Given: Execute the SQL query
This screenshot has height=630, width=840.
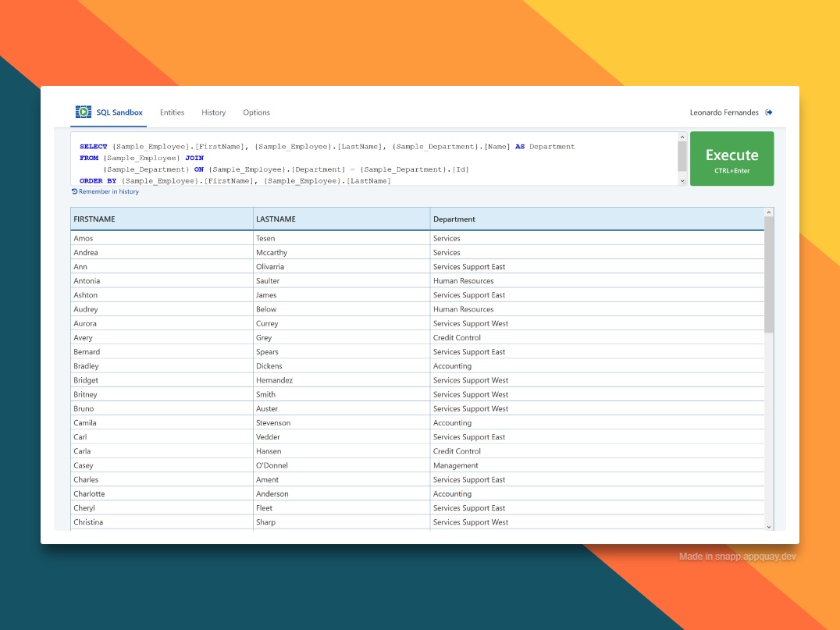Looking at the screenshot, I should point(731,158).
